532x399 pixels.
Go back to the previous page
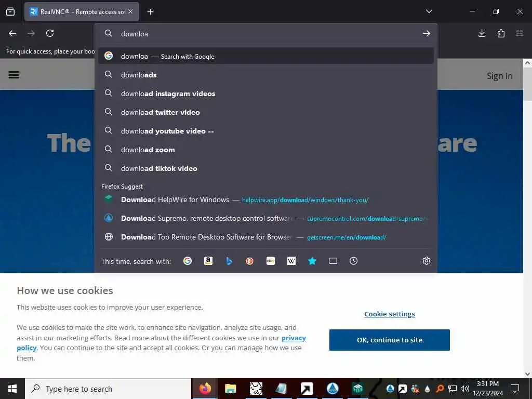(x=12, y=33)
